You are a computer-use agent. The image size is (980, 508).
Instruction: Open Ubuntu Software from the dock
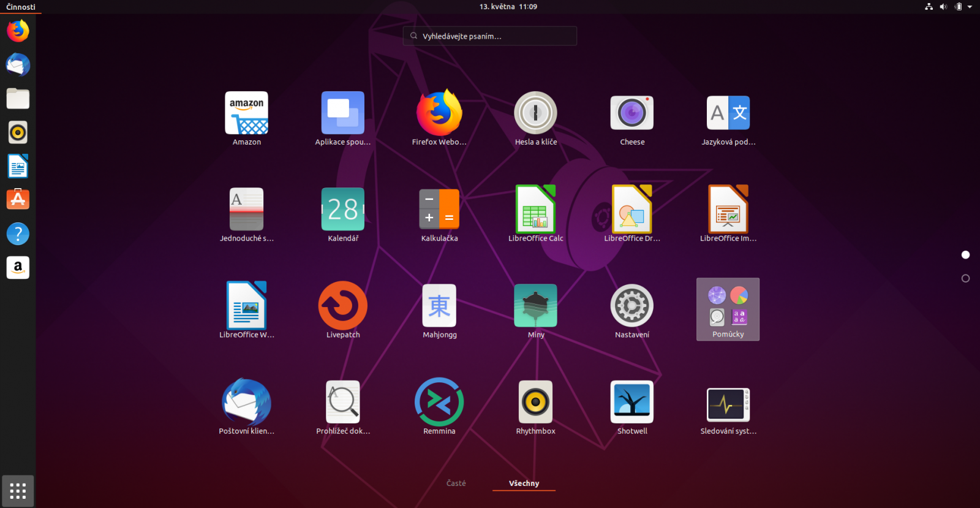[18, 200]
